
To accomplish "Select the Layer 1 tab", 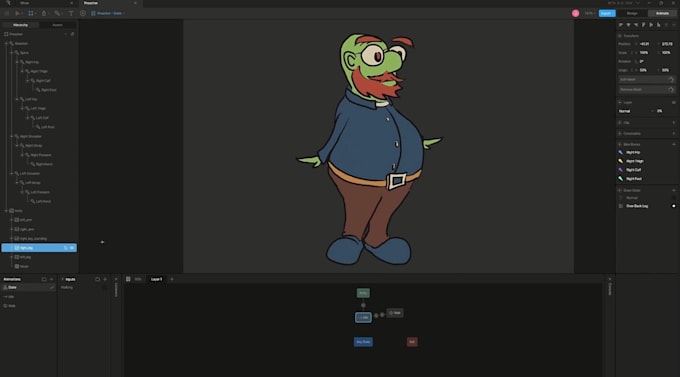I will click(x=157, y=279).
